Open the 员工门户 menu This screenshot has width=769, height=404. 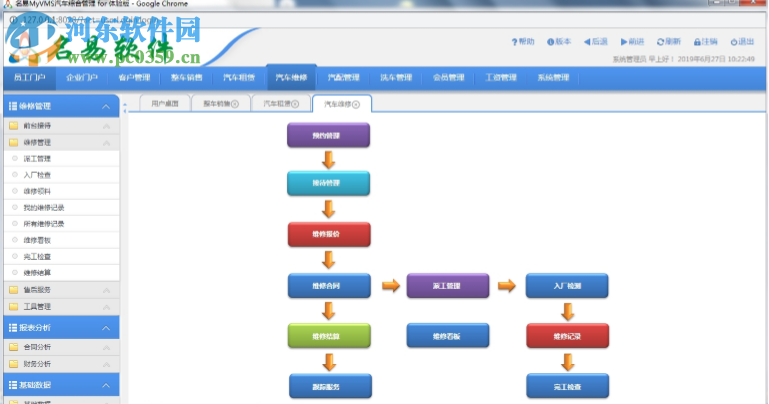29,77
